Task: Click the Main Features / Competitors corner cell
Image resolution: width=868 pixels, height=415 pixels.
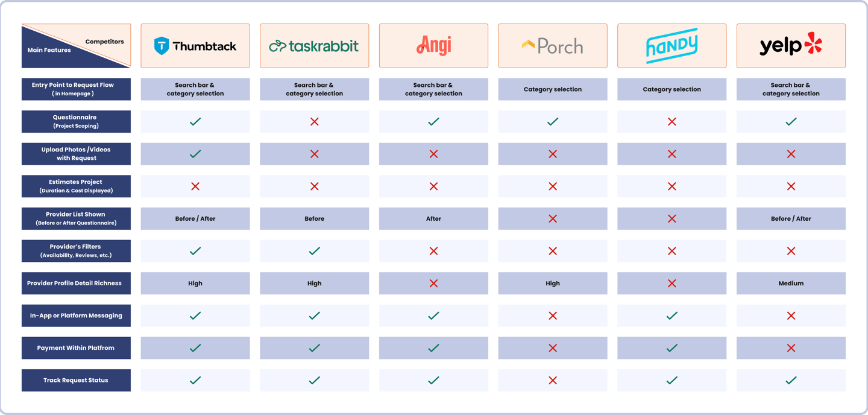Action: pyautogui.click(x=76, y=46)
